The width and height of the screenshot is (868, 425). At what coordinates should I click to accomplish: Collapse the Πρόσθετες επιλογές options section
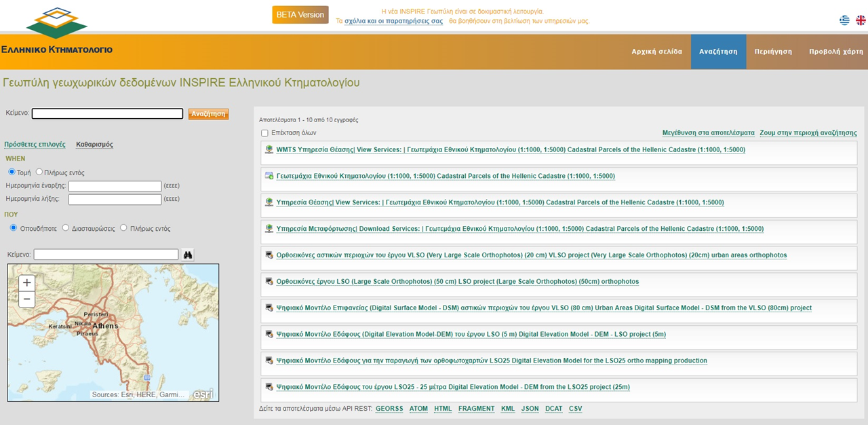(35, 145)
